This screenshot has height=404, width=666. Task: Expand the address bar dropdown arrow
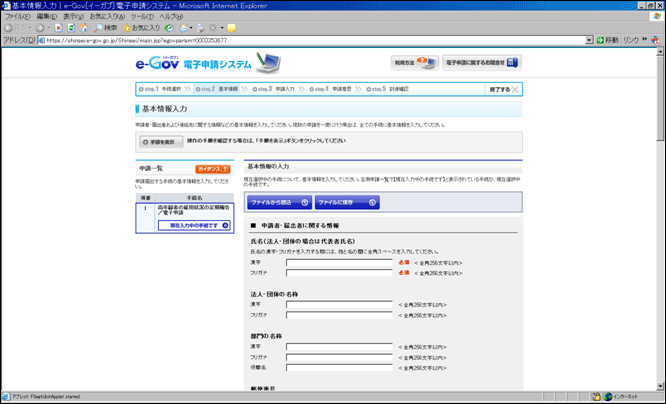[x=589, y=41]
